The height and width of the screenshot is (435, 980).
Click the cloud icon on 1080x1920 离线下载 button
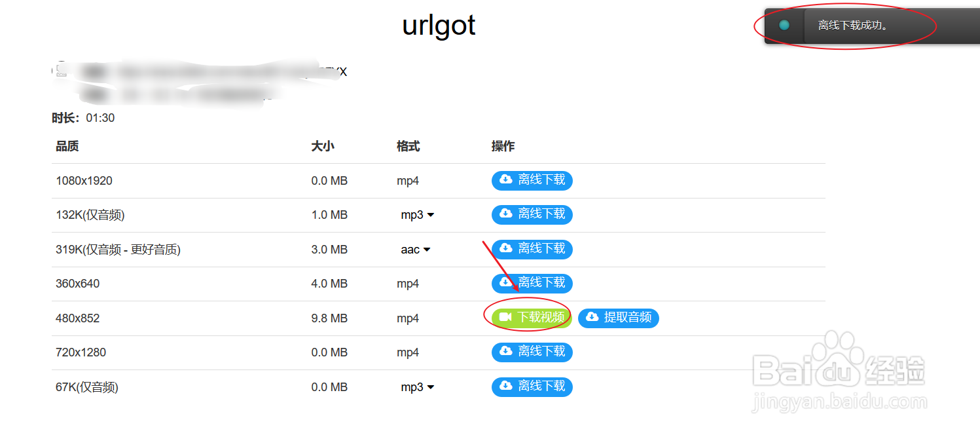pyautogui.click(x=505, y=180)
